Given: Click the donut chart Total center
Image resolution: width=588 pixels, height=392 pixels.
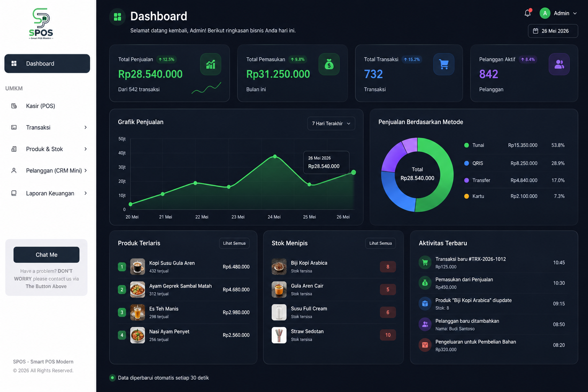Looking at the screenshot, I should 417,174.
